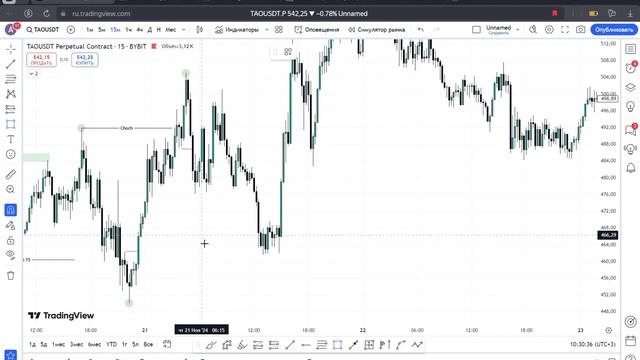Undo the last chart action
Screen dimensions: 640x360
click(x=420, y=29)
